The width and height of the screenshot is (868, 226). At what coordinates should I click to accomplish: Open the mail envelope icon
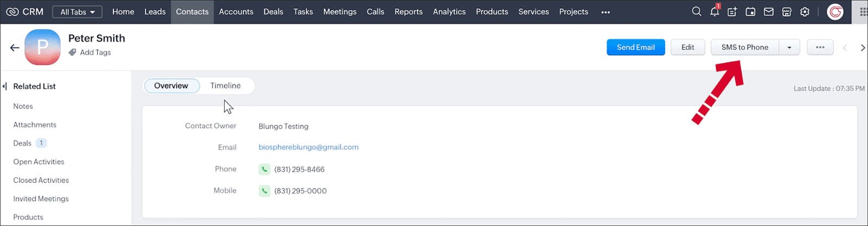click(769, 11)
